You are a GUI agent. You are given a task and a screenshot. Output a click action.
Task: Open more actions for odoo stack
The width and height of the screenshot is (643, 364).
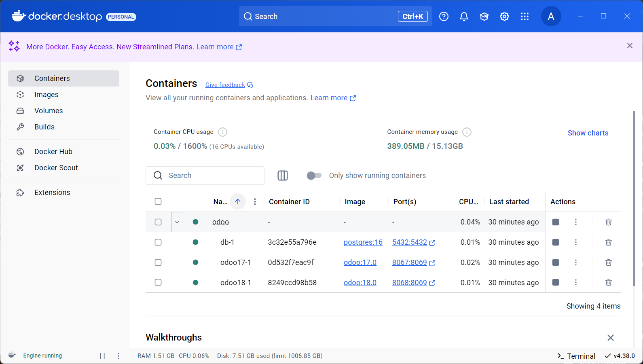pos(576,222)
